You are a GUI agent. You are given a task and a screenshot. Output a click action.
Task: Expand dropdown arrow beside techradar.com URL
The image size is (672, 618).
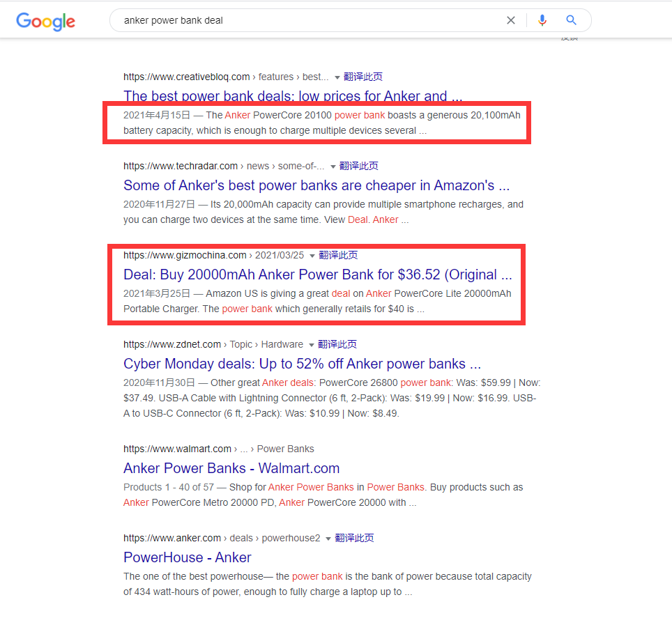(333, 167)
